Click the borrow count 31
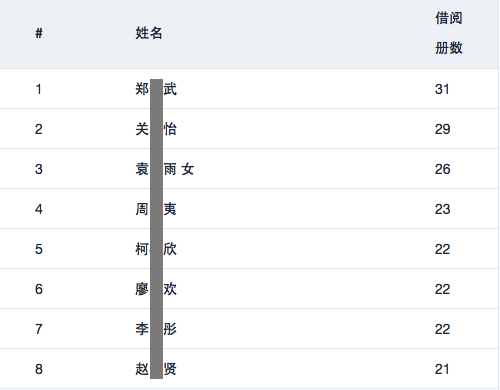Image resolution: width=500 pixels, height=390 pixels. 442,89
